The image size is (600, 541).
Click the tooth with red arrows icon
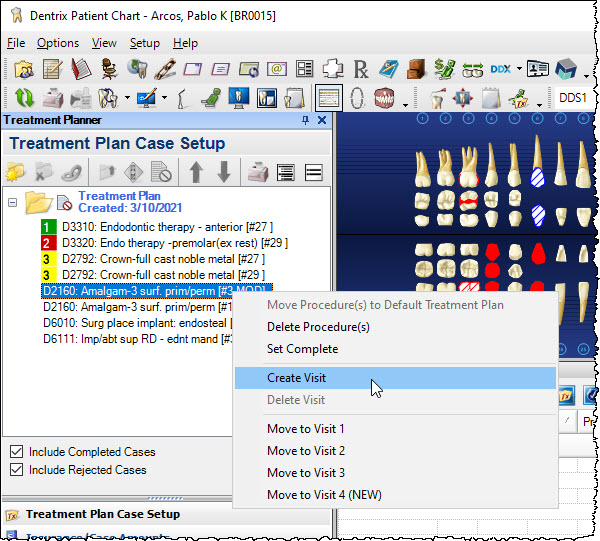[462, 98]
